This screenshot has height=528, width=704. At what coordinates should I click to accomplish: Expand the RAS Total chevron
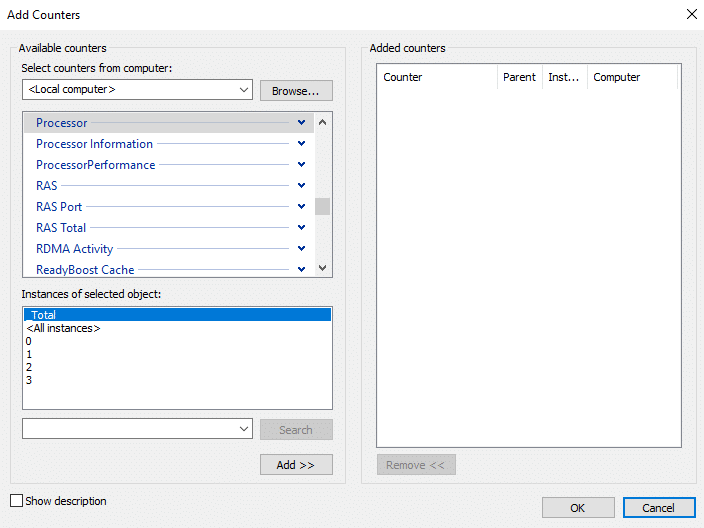301,228
